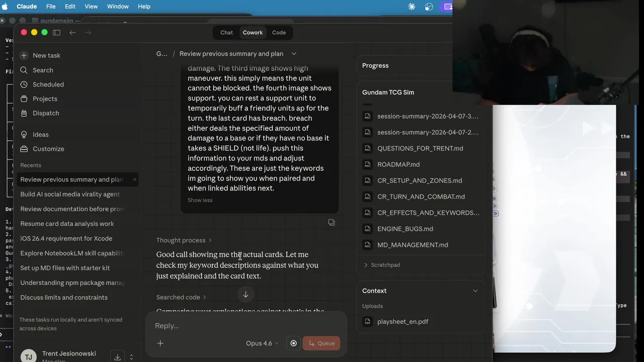The height and width of the screenshot is (362, 644).
Task: Click the Queue button
Action: coord(321,343)
